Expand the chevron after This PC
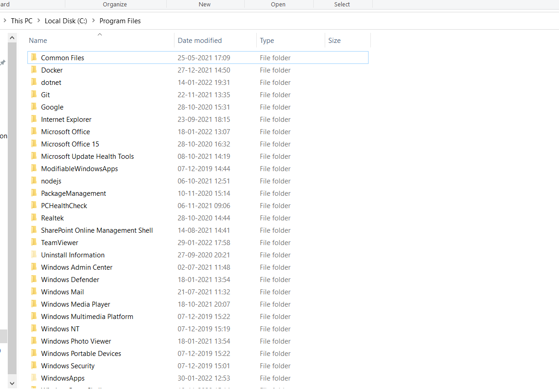The image size is (559, 392). (38, 21)
